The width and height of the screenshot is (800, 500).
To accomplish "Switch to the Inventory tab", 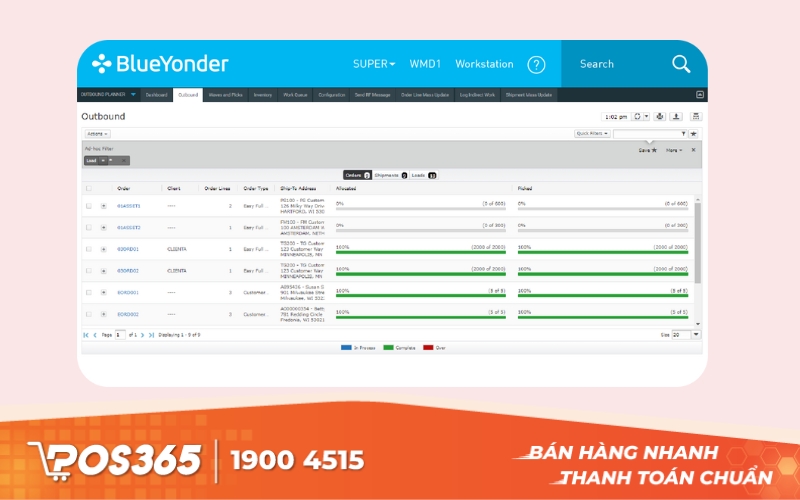I will point(263,95).
